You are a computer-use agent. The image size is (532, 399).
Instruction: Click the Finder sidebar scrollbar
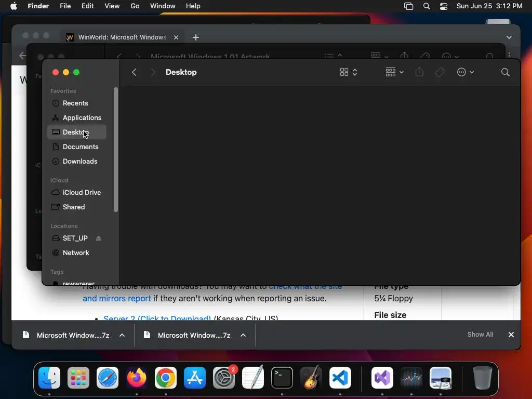tap(116, 149)
